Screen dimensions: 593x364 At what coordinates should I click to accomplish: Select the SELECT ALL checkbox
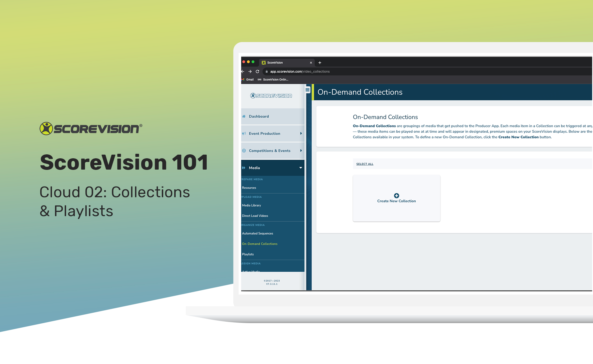364,164
